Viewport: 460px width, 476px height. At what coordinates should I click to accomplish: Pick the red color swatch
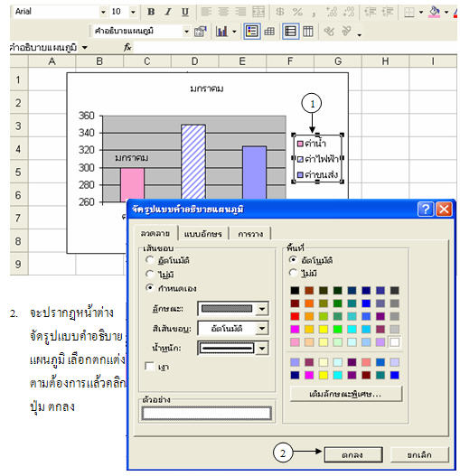pos(295,316)
